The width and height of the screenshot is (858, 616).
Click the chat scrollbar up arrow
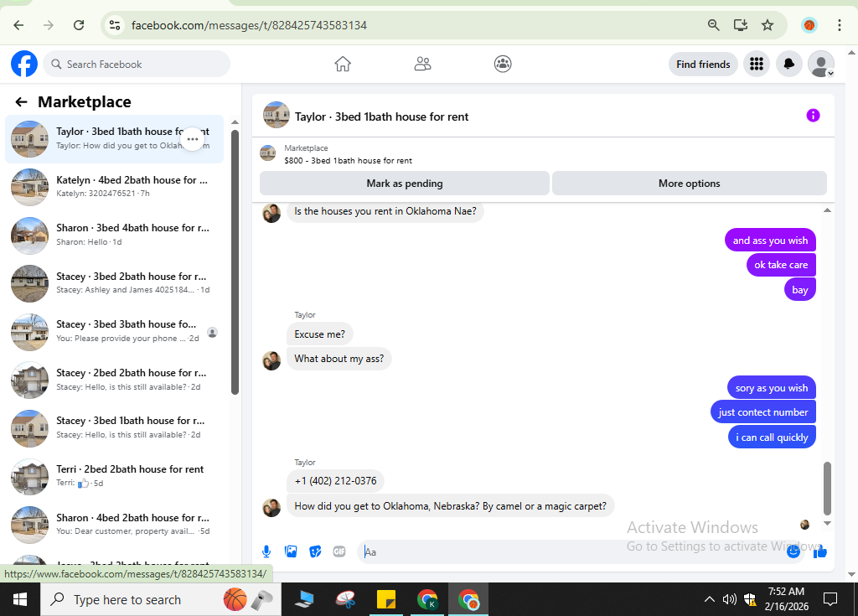(827, 210)
